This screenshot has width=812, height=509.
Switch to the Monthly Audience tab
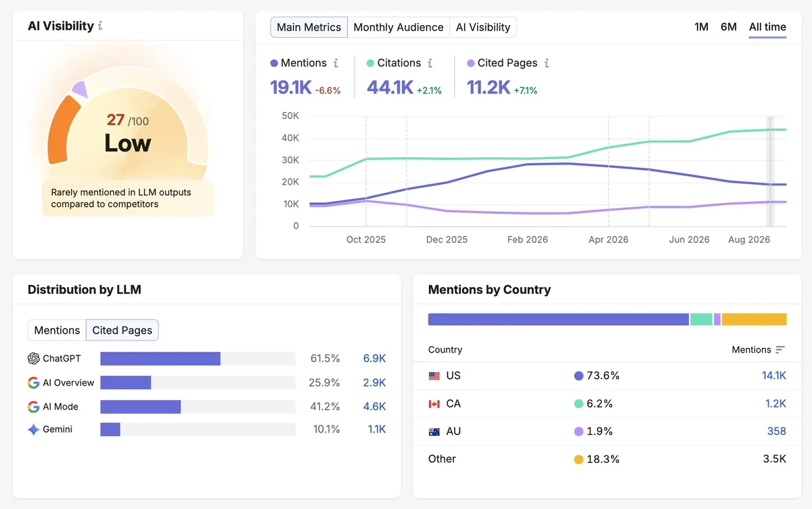399,27
